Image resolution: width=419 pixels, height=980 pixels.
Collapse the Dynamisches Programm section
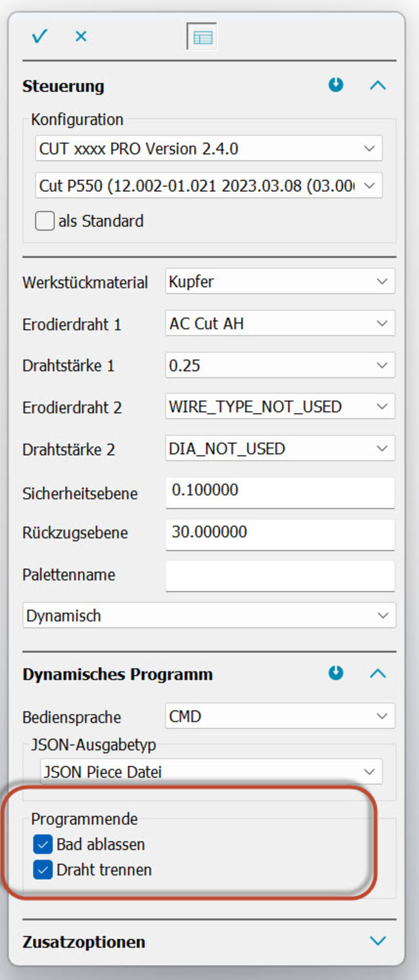tap(378, 673)
